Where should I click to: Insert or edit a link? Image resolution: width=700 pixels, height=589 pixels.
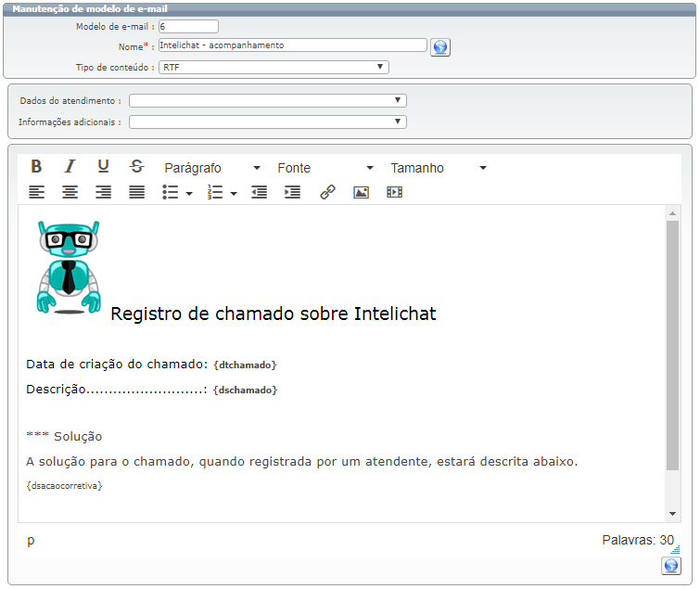point(327,192)
